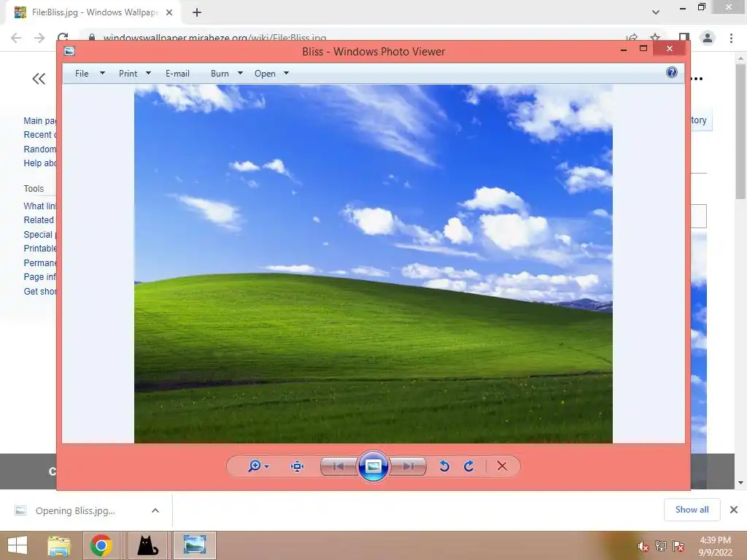Close the File:Bliss.jpg Chrome tab
The height and width of the screenshot is (560, 747).
coord(169,13)
